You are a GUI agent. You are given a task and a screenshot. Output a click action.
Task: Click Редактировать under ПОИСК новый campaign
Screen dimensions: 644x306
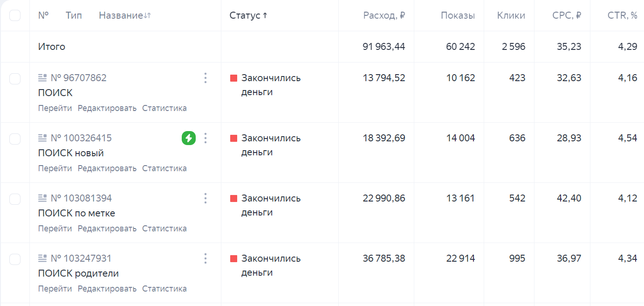click(107, 168)
